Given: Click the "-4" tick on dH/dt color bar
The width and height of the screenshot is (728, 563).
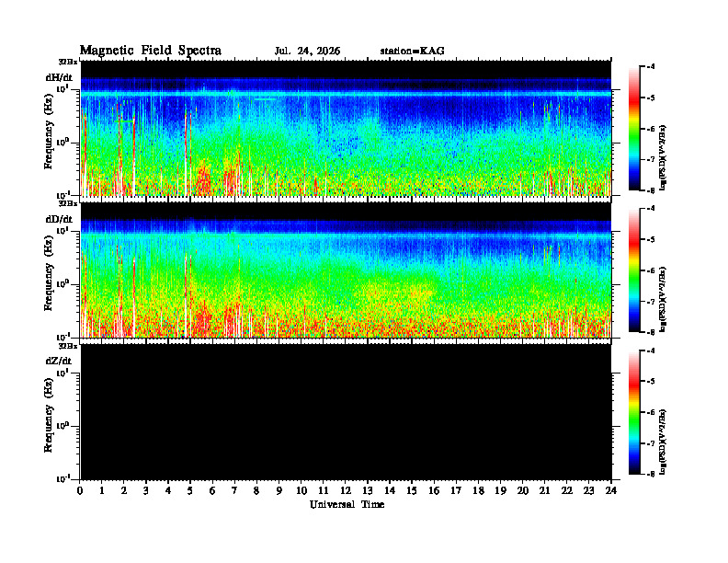Looking at the screenshot, I should tap(651, 66).
